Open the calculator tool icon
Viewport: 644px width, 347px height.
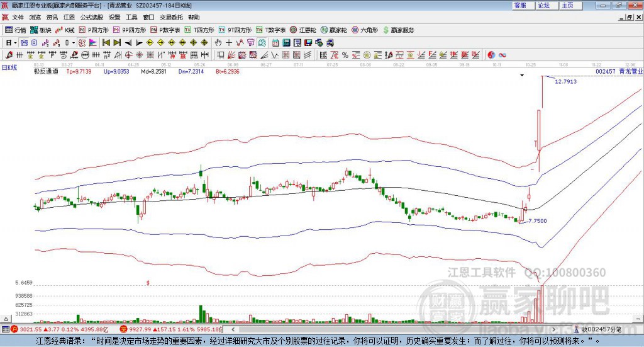coord(286,43)
